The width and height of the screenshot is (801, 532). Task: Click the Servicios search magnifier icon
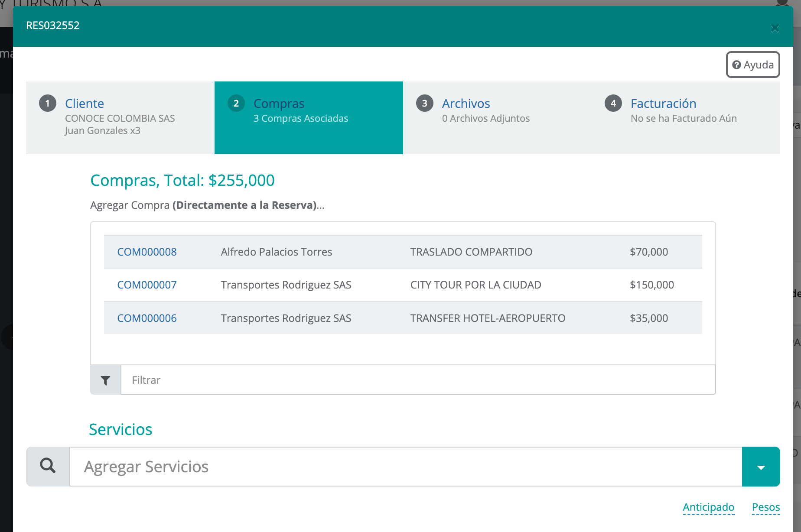[48, 466]
